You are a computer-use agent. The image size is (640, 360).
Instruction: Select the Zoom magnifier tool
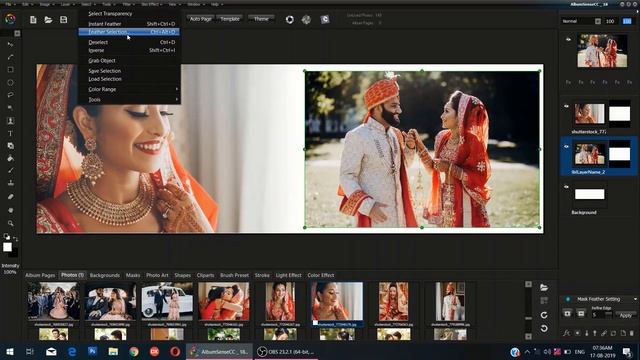(x=11, y=223)
